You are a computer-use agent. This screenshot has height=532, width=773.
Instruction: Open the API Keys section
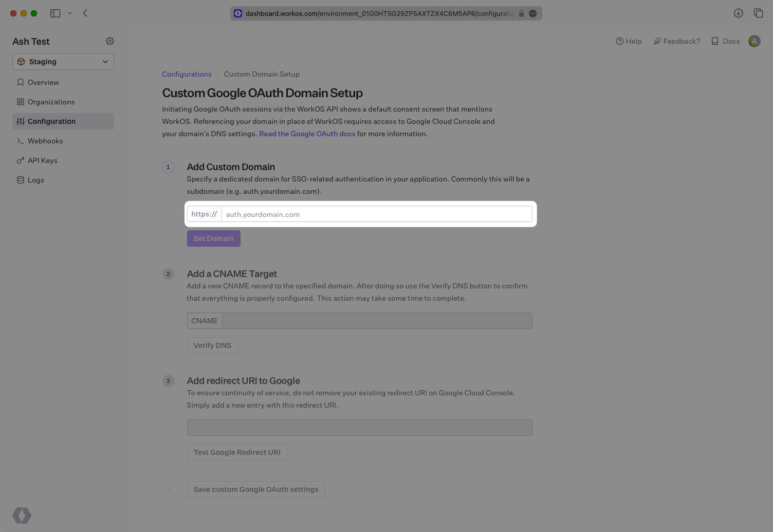pos(43,160)
